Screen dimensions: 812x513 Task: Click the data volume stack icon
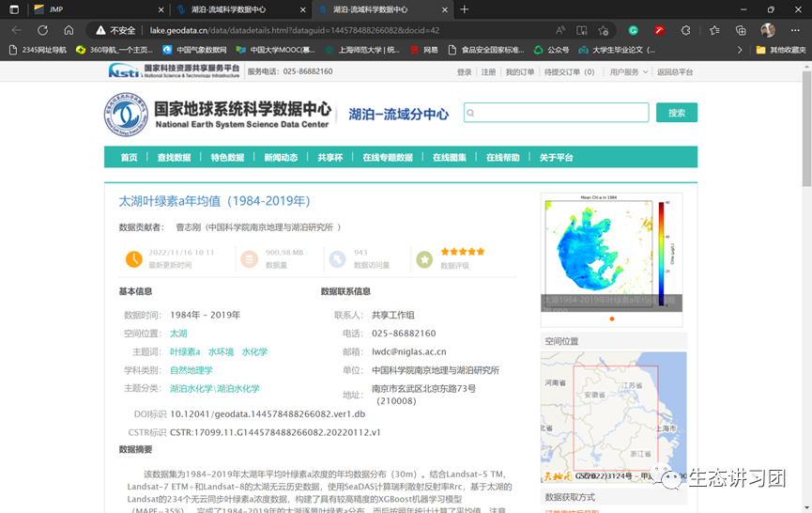(249, 258)
